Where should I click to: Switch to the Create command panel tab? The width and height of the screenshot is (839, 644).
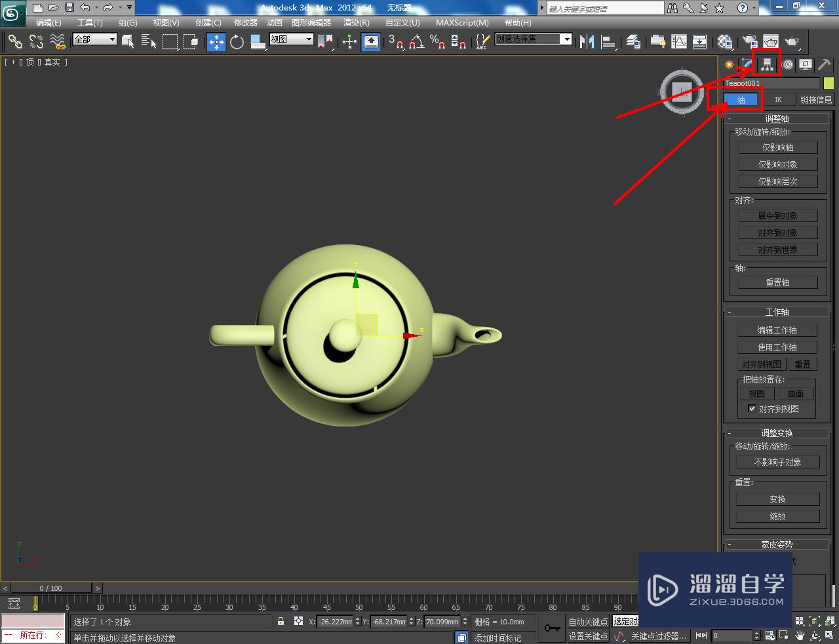point(729,64)
